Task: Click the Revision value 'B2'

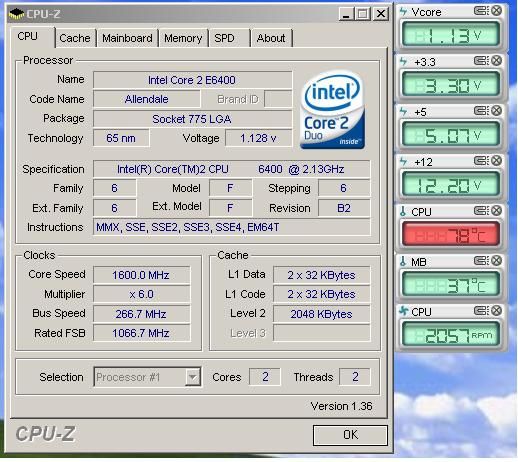Action: click(x=344, y=208)
